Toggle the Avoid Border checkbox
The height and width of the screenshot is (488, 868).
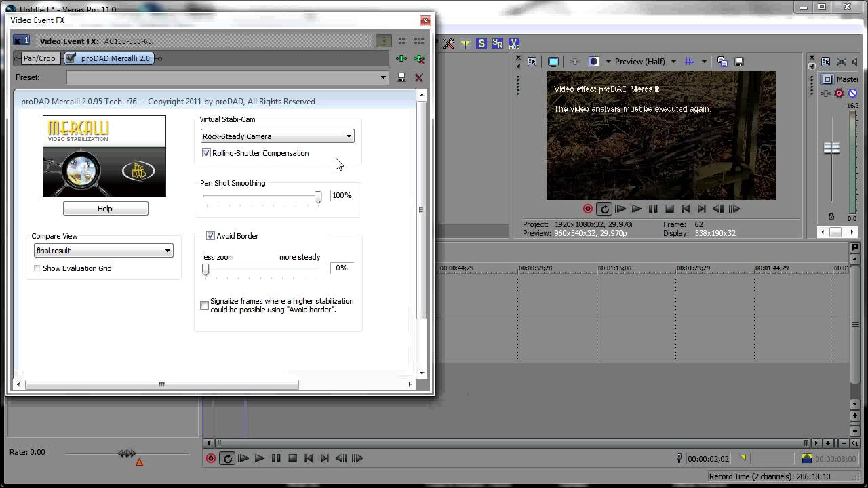pyautogui.click(x=210, y=236)
